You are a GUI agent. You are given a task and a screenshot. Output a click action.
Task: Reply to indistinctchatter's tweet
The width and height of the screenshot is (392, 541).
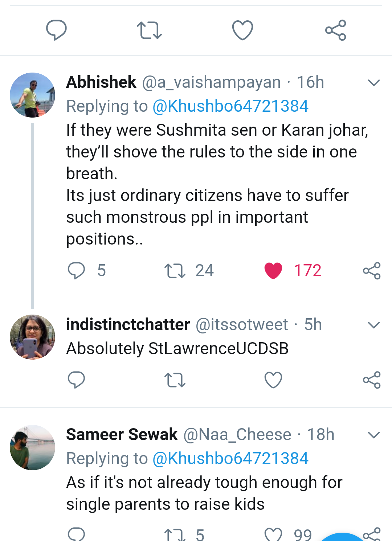(76, 380)
